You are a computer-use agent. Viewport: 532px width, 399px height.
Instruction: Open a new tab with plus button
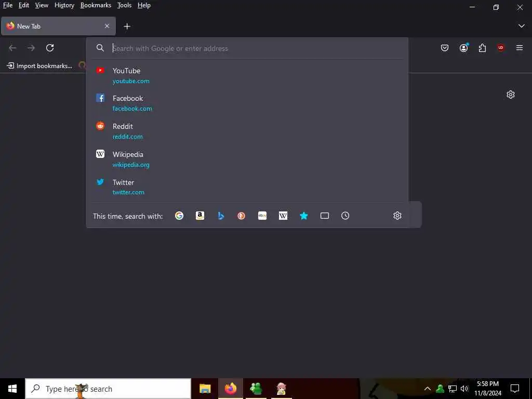point(127,26)
